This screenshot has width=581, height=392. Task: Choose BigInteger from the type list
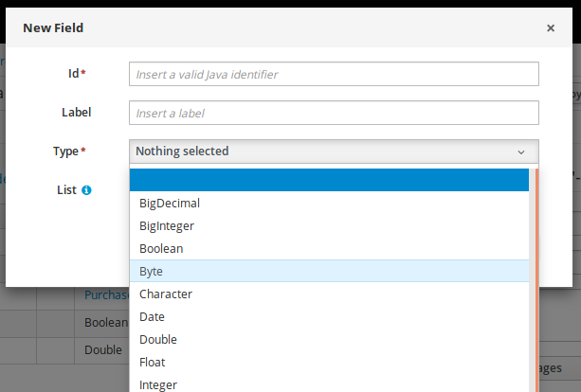click(x=167, y=226)
